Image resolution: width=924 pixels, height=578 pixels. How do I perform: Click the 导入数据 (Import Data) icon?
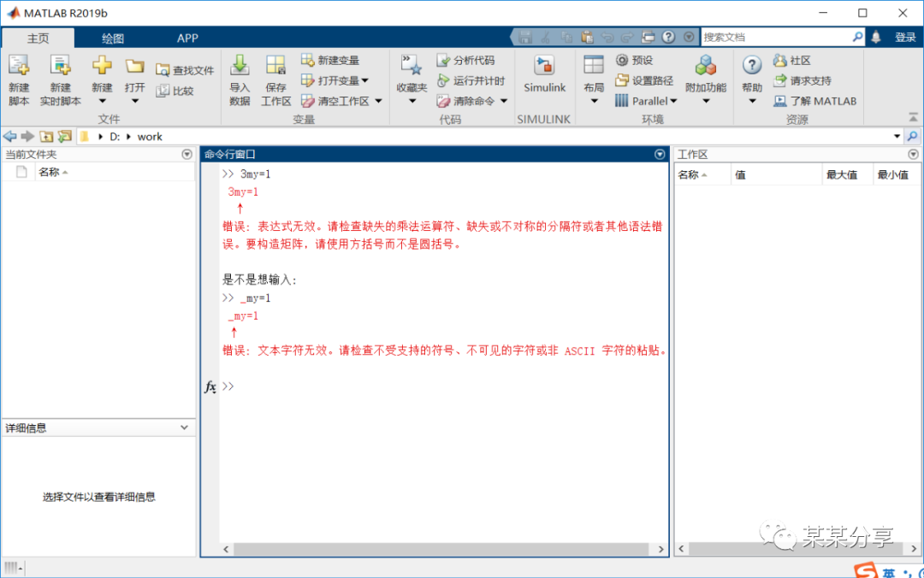pos(240,66)
